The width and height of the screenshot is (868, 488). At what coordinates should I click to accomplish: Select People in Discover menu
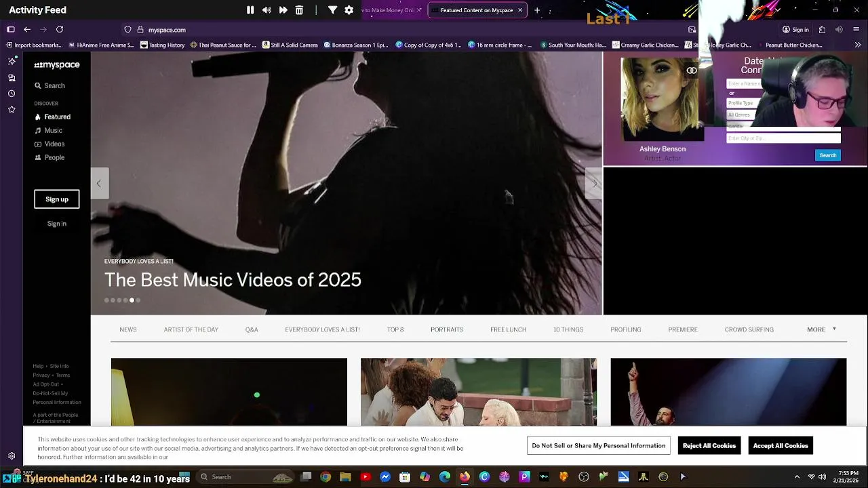(50, 157)
